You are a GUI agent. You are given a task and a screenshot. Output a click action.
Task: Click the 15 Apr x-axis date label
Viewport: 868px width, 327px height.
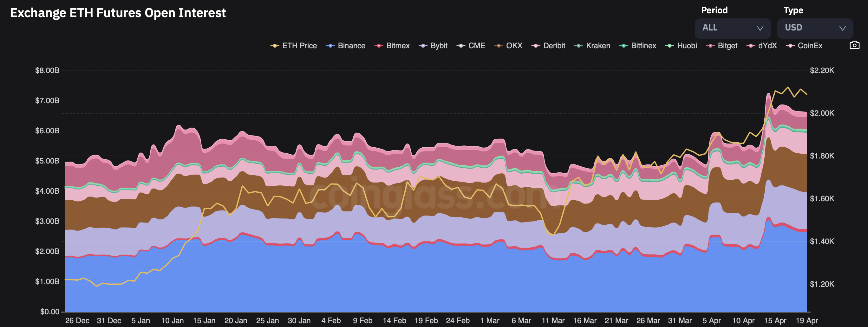[775, 321]
